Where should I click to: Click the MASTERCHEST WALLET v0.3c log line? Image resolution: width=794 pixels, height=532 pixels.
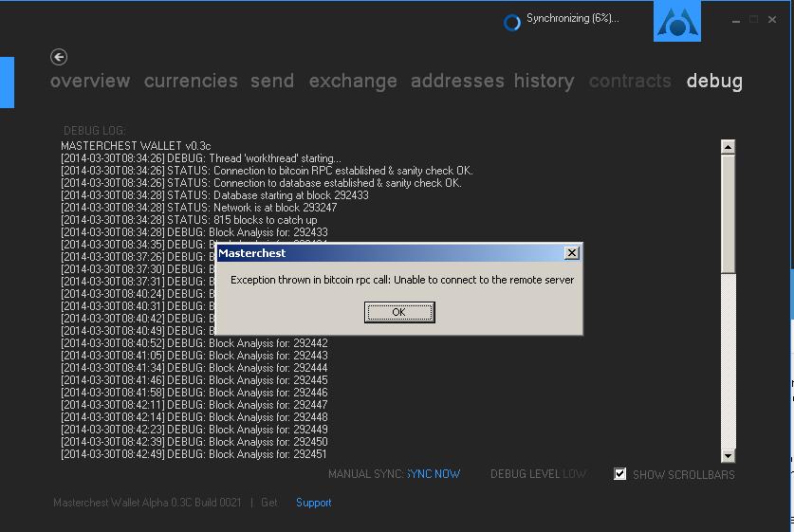click(136, 146)
